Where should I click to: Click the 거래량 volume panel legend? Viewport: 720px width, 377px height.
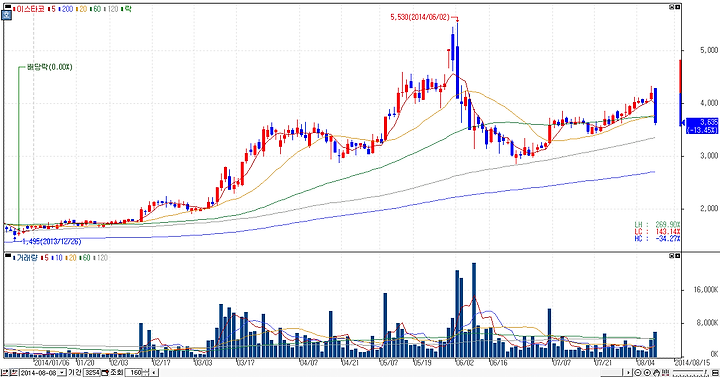(26, 258)
